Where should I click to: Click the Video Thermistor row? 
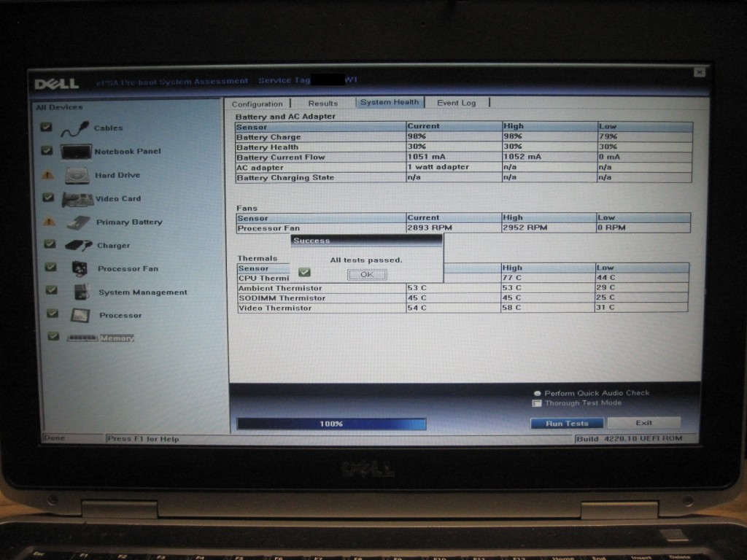(x=462, y=308)
